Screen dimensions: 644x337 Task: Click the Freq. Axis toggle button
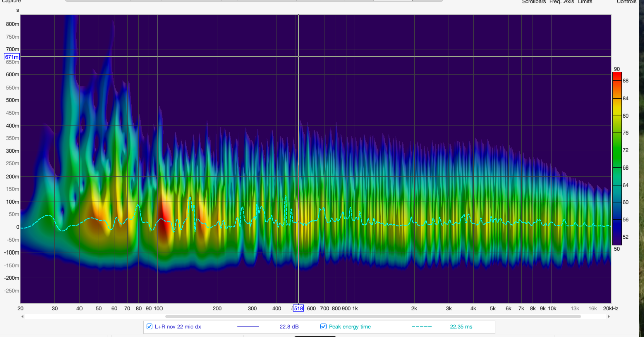pyautogui.click(x=561, y=2)
